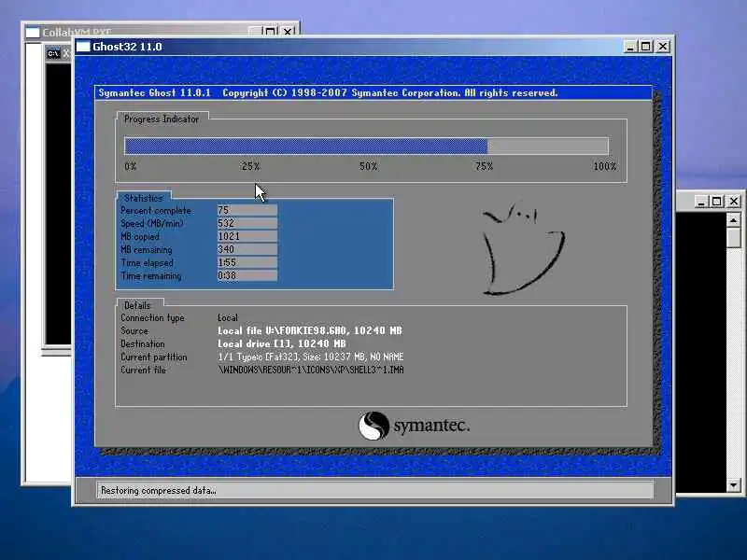This screenshot has height=560, width=747.
Task: Click the MB copied value 1021
Action: [247, 237]
